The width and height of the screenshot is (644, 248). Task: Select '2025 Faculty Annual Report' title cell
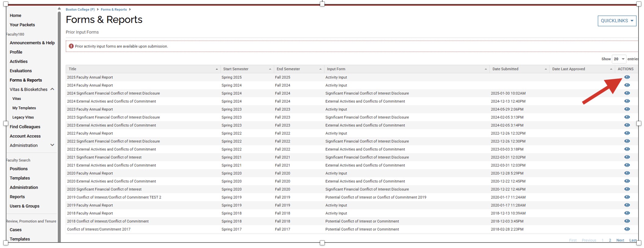[90, 77]
